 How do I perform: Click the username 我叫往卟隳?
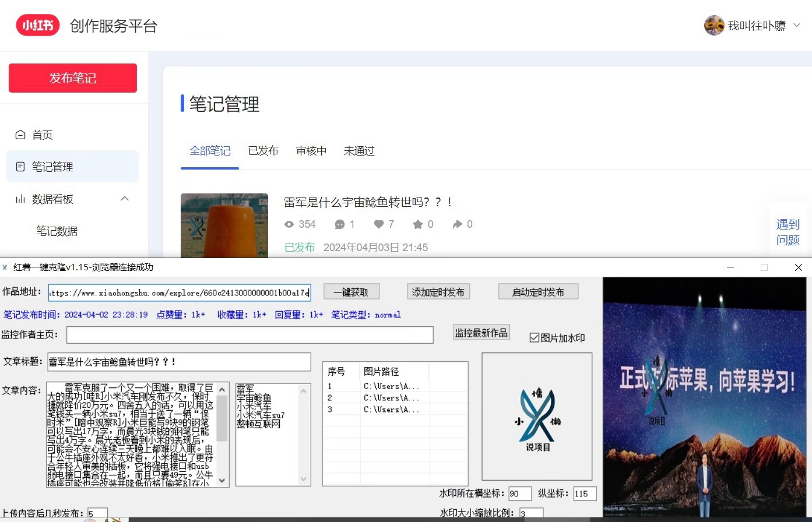757,26
